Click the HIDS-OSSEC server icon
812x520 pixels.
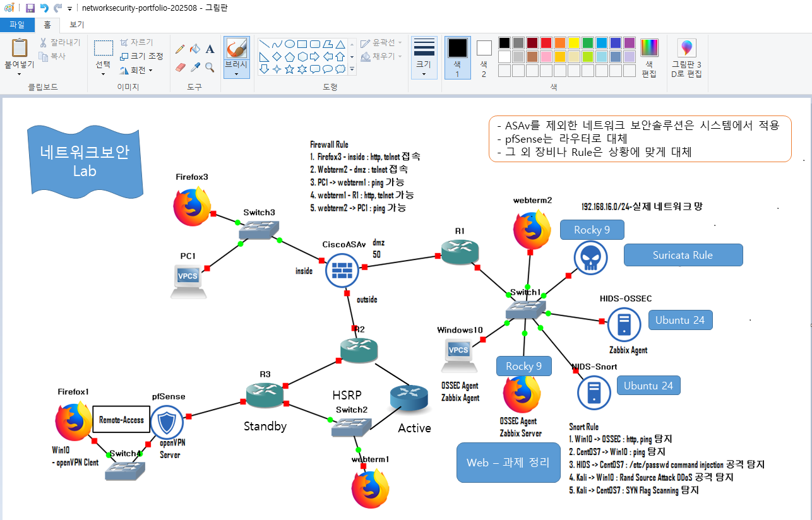pos(624,324)
